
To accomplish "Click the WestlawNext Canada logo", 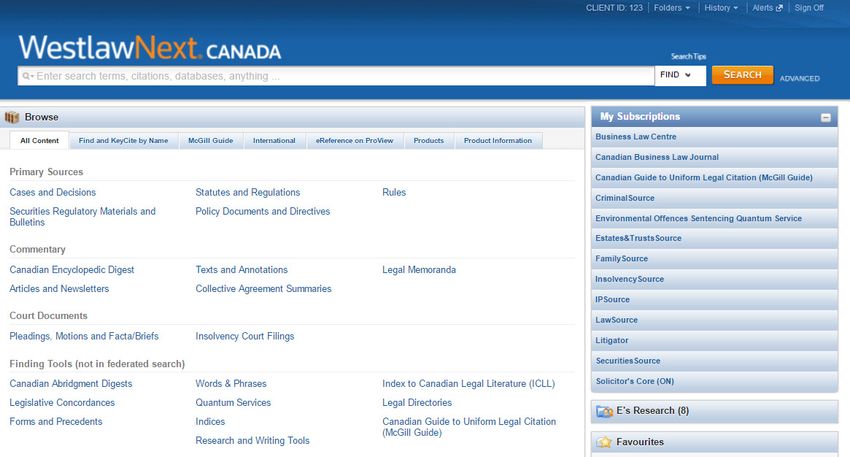I will [x=150, y=48].
